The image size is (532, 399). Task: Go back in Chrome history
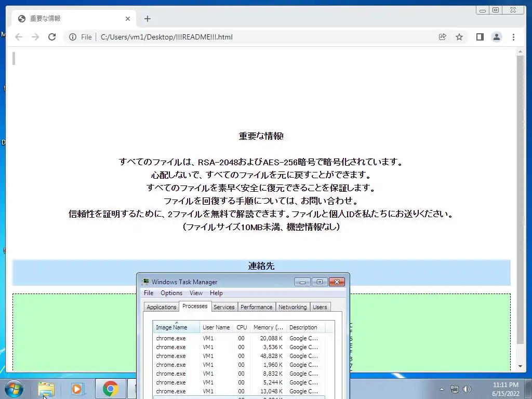19,37
